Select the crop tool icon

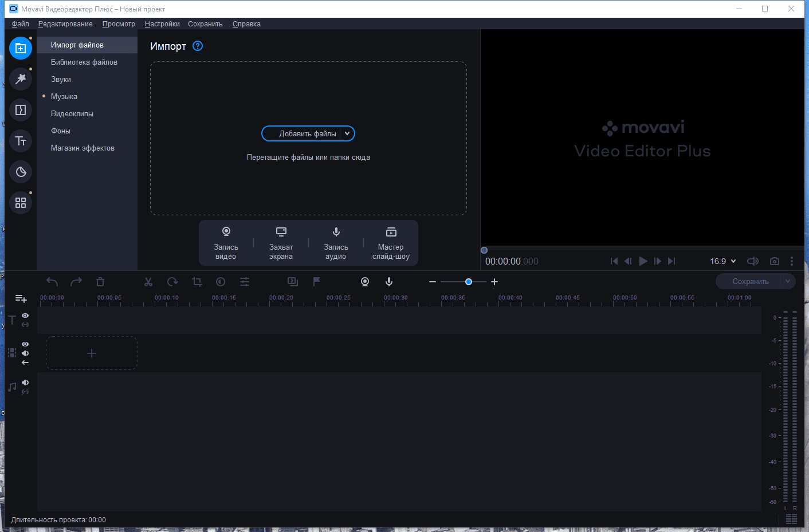click(x=197, y=282)
